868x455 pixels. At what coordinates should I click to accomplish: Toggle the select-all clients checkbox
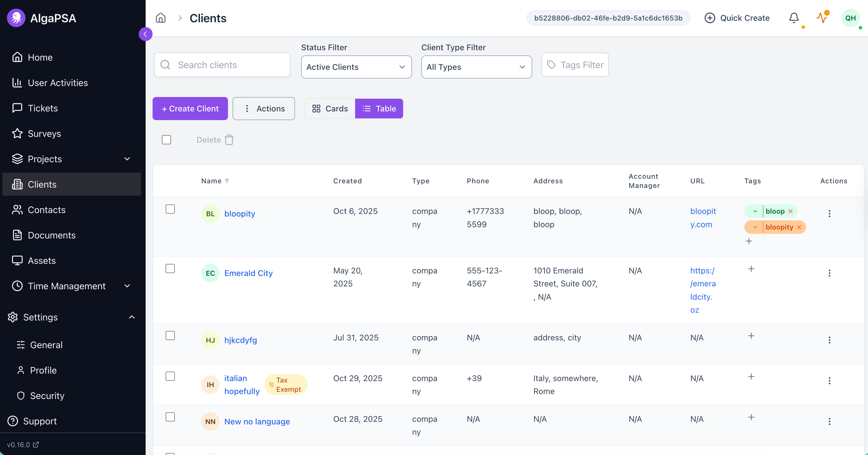166,140
